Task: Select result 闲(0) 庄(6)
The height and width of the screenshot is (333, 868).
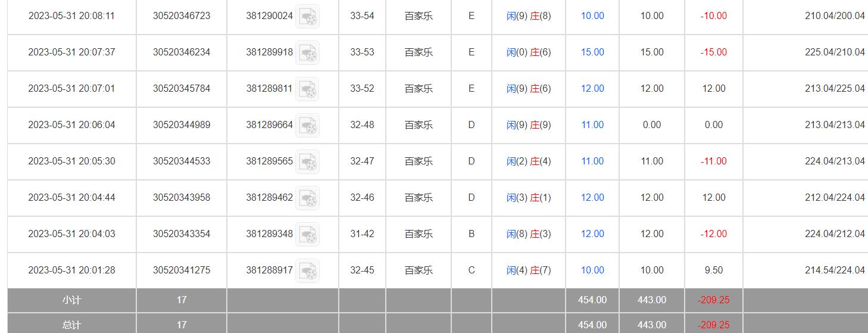Action: click(x=529, y=52)
